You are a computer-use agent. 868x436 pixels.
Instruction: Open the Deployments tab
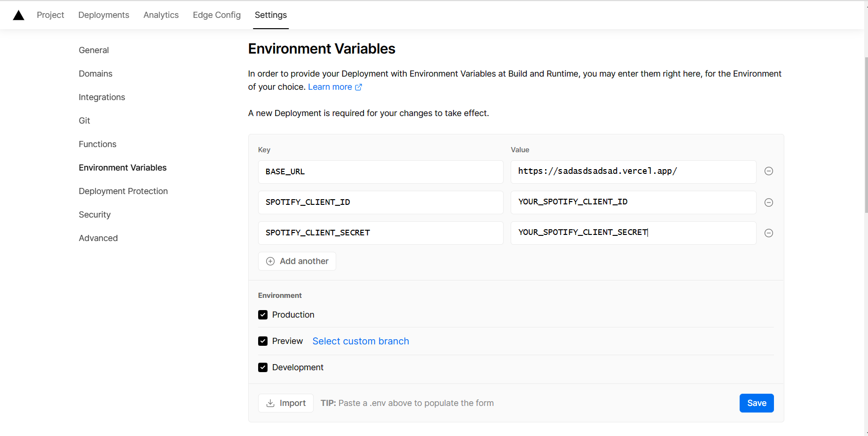[x=103, y=15]
